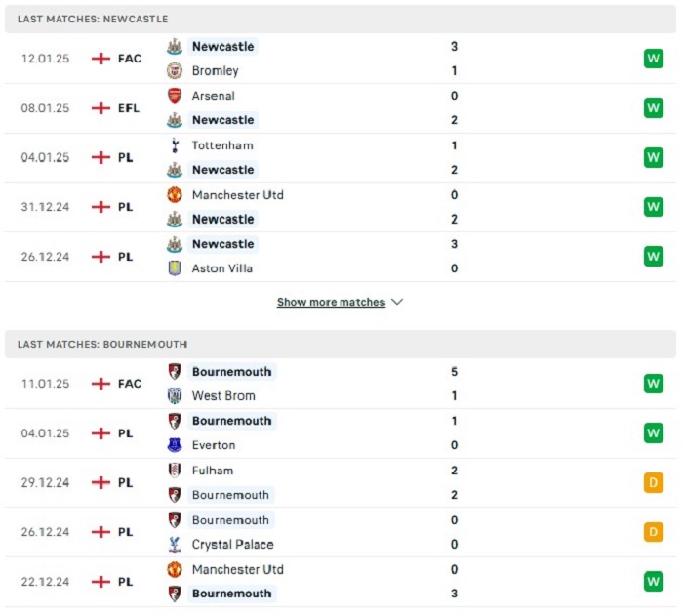Open Last Matches: Bournemouth section header
Screen dimensions: 683x616
341,344
